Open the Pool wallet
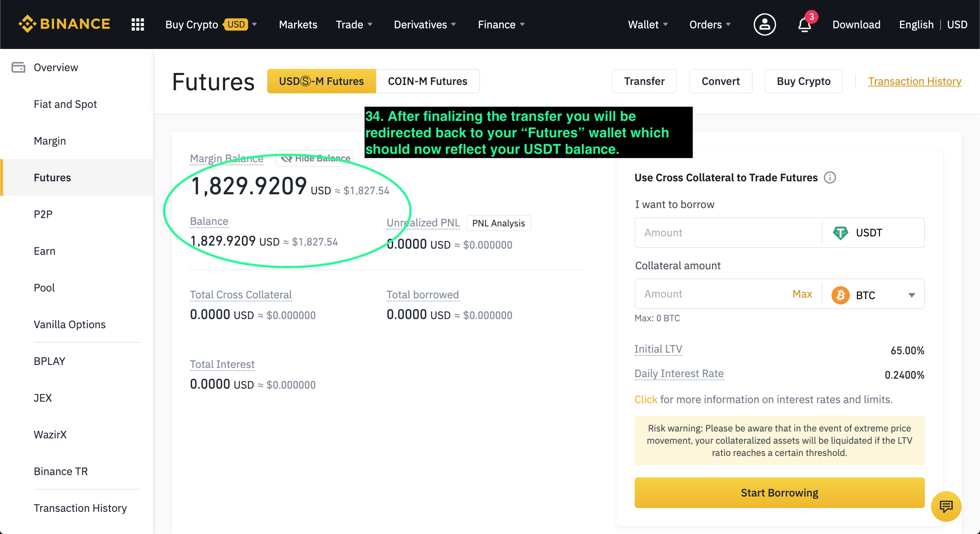This screenshot has height=534, width=980. (x=77, y=288)
